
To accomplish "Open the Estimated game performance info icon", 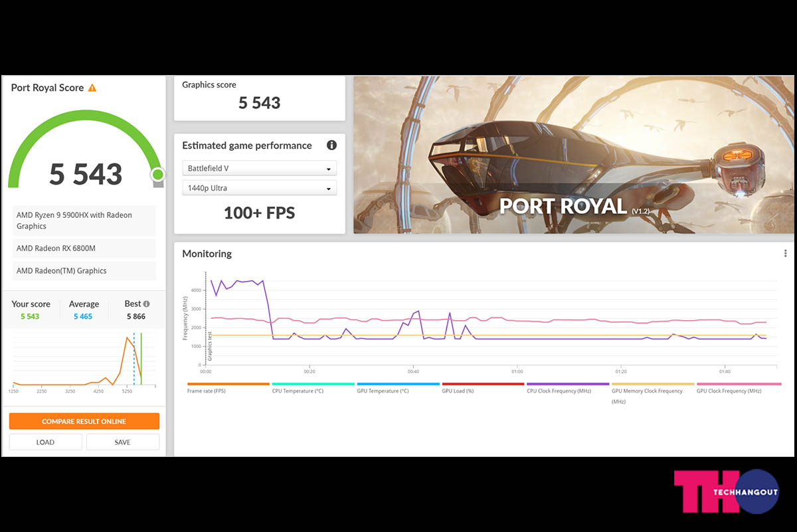I will click(x=331, y=145).
